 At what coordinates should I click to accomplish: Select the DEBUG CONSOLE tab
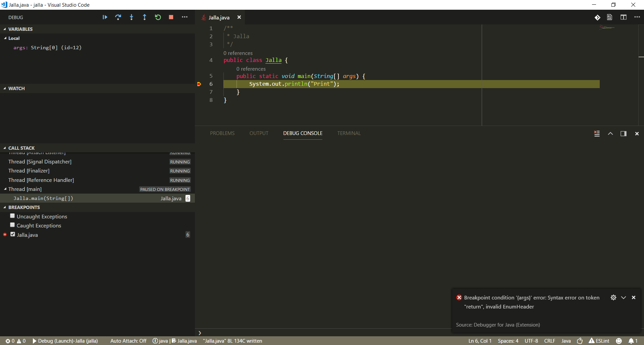point(303,133)
